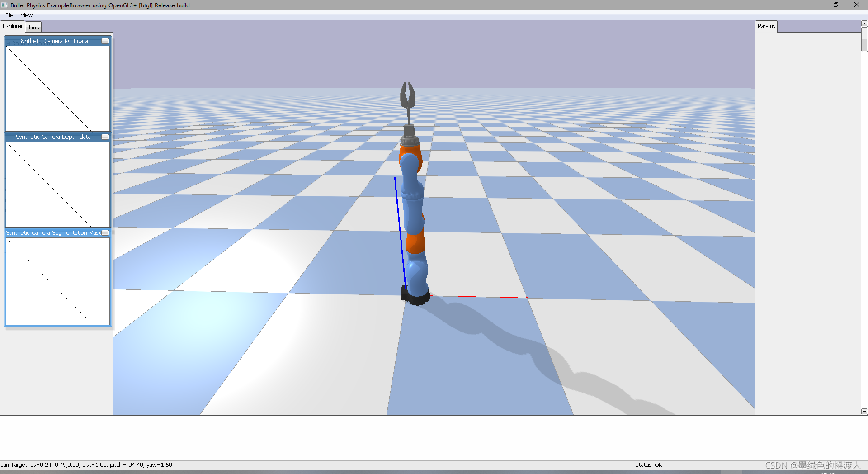Collapse the Synthetic Camera Segmentation Mask panel
Viewport: 868px width, 474px height.
(105, 232)
